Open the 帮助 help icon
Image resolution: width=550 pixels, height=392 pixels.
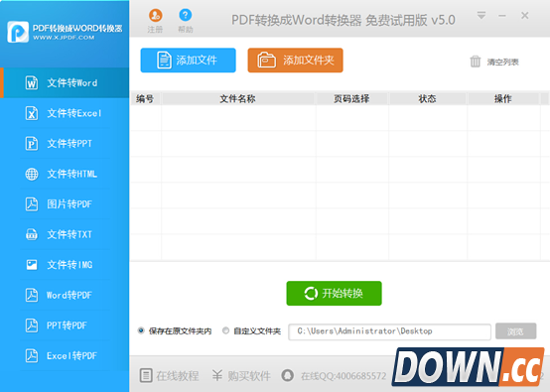point(186,15)
